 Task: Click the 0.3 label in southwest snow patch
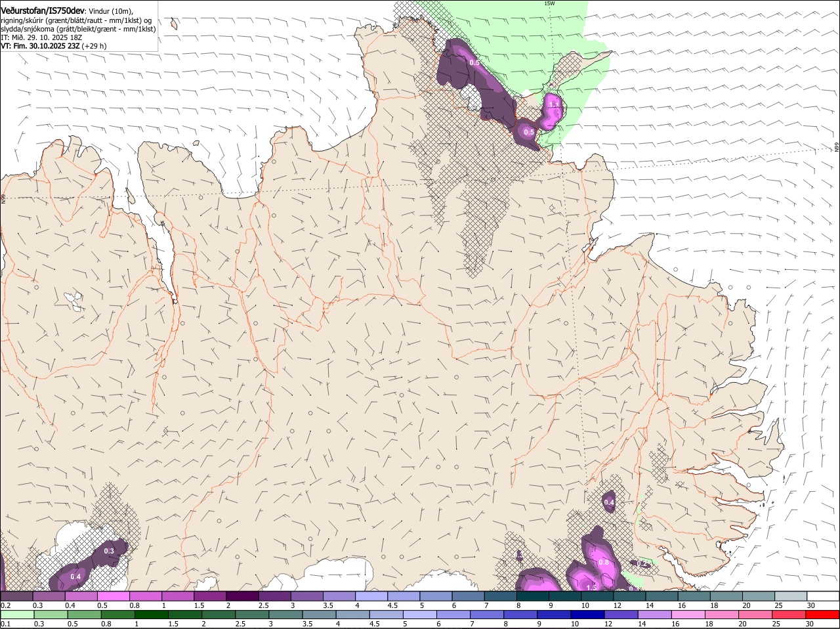point(109,551)
